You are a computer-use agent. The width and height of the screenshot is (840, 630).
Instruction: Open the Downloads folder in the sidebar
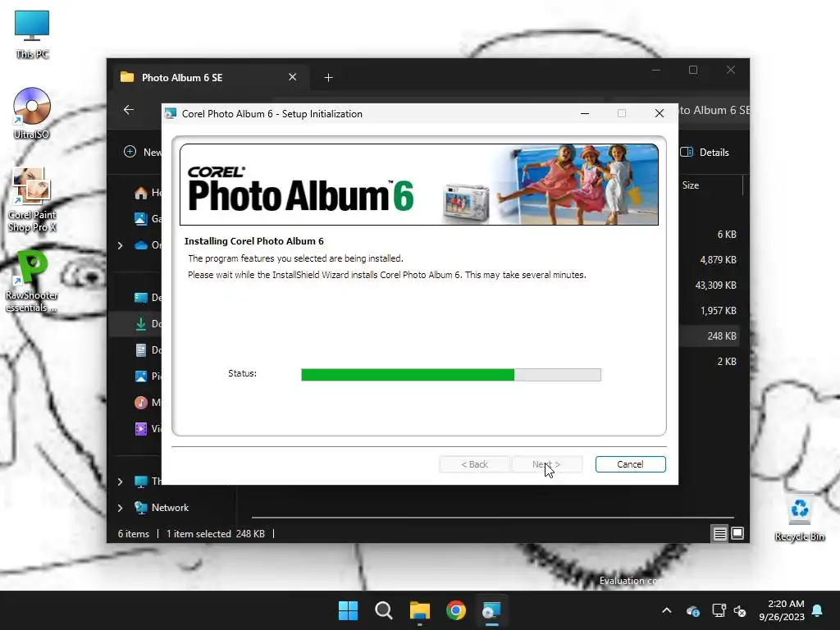[x=148, y=323]
